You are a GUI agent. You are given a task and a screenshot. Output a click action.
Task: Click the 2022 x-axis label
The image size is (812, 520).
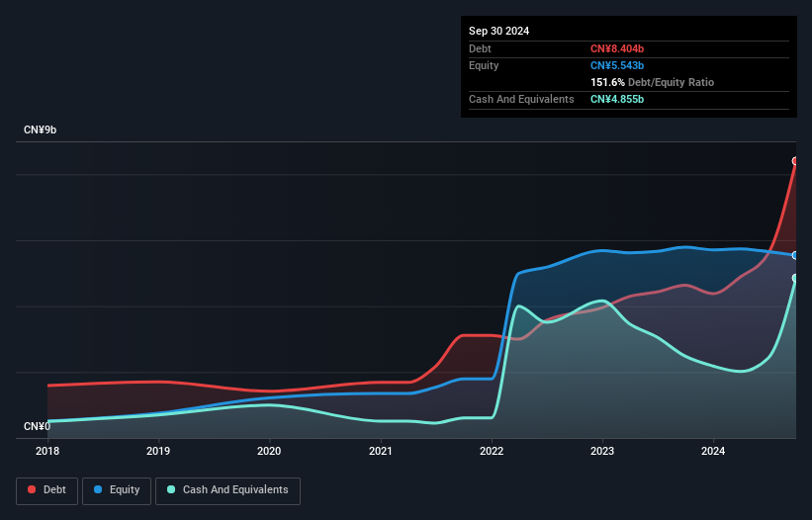[492, 451]
